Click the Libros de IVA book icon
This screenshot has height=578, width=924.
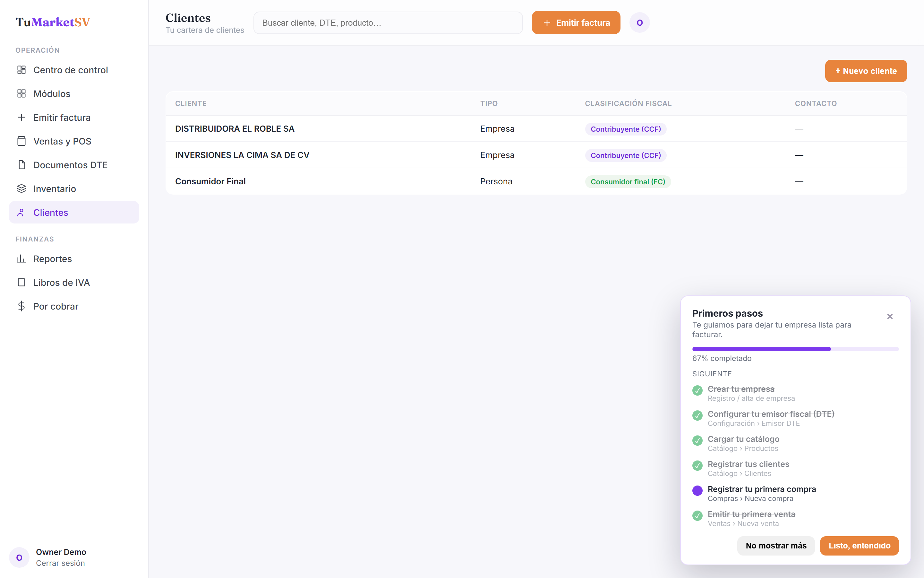point(21,283)
